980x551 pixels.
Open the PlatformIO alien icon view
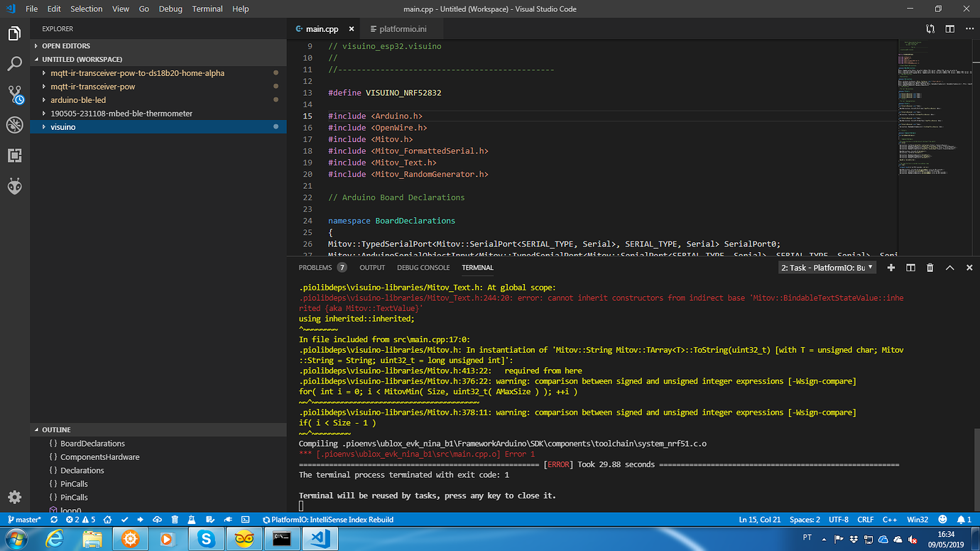click(14, 186)
